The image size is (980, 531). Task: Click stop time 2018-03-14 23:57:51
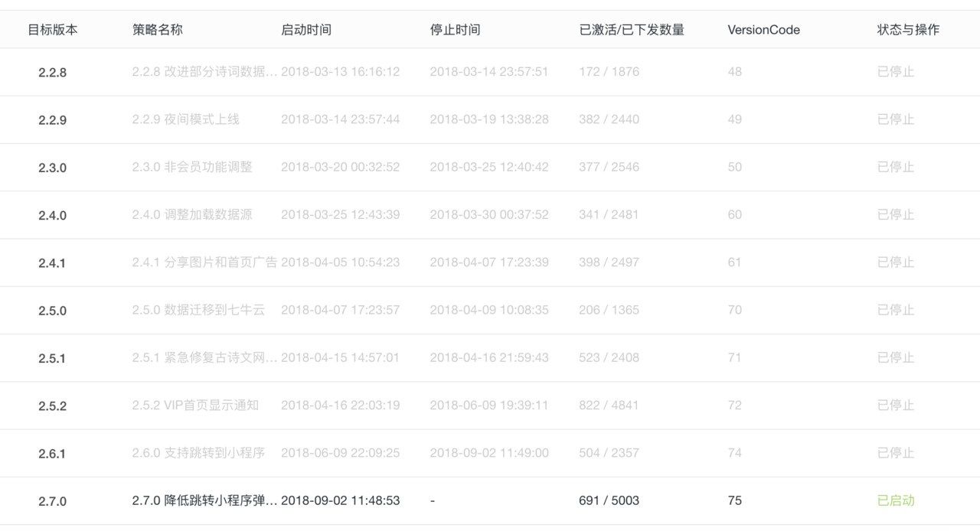pyautogui.click(x=489, y=72)
